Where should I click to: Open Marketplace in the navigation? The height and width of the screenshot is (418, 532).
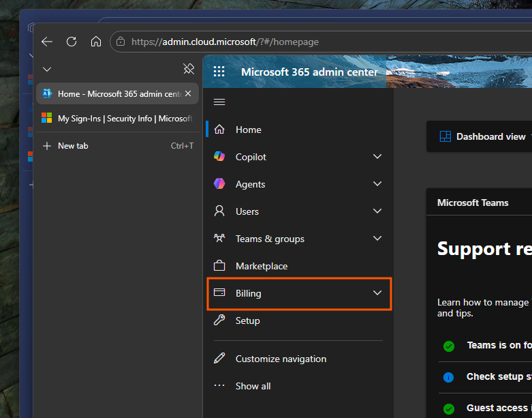tap(298, 266)
